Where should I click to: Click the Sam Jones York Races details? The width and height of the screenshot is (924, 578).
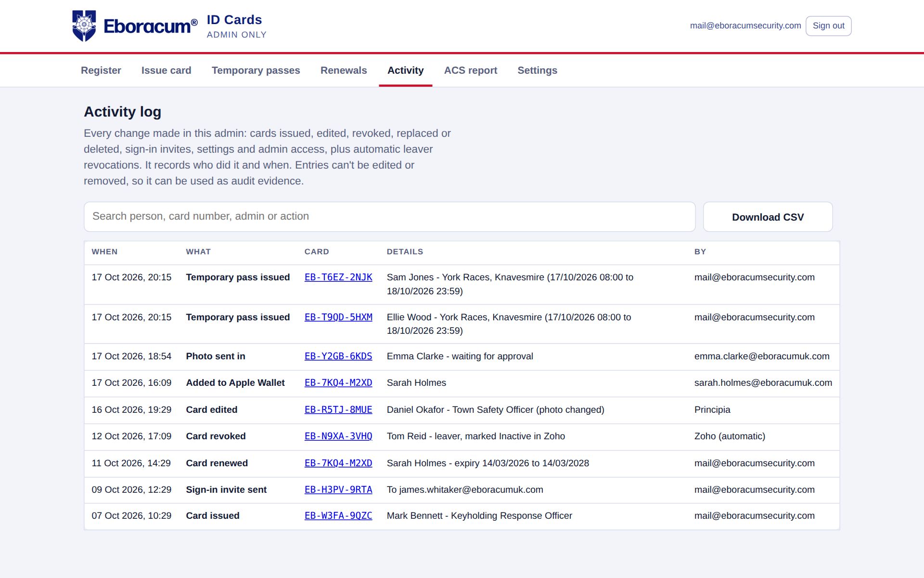(510, 284)
